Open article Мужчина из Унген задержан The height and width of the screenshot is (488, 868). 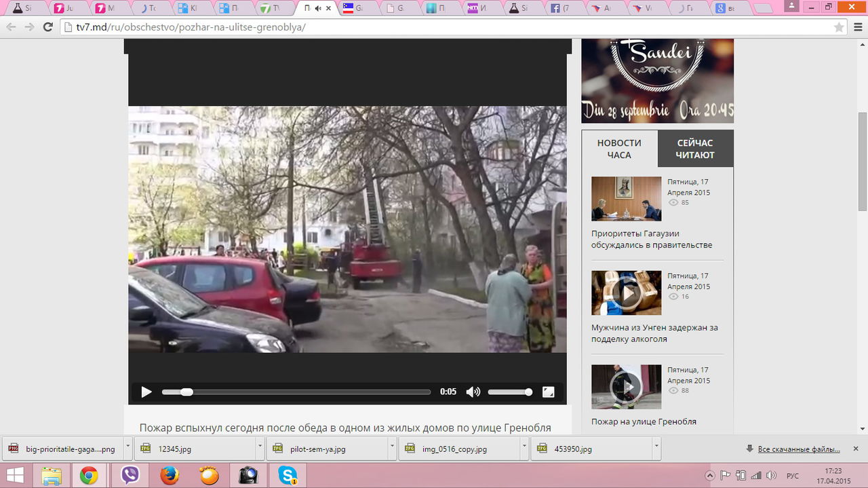[x=654, y=333]
